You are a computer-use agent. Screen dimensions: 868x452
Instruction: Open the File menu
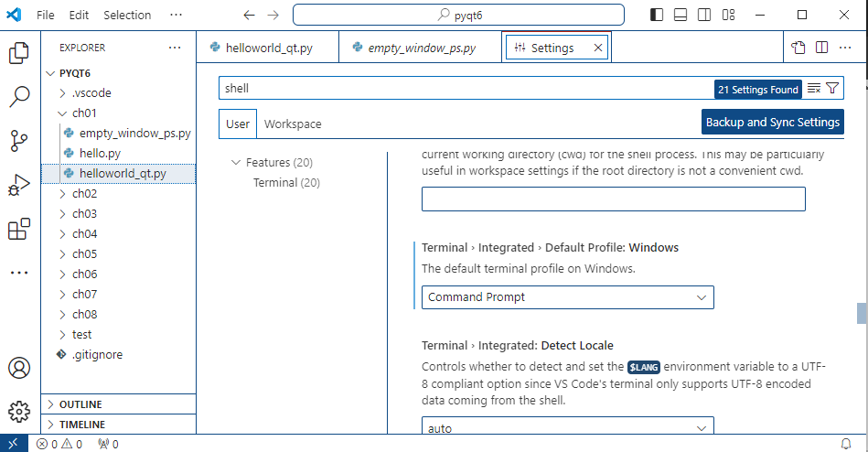46,15
